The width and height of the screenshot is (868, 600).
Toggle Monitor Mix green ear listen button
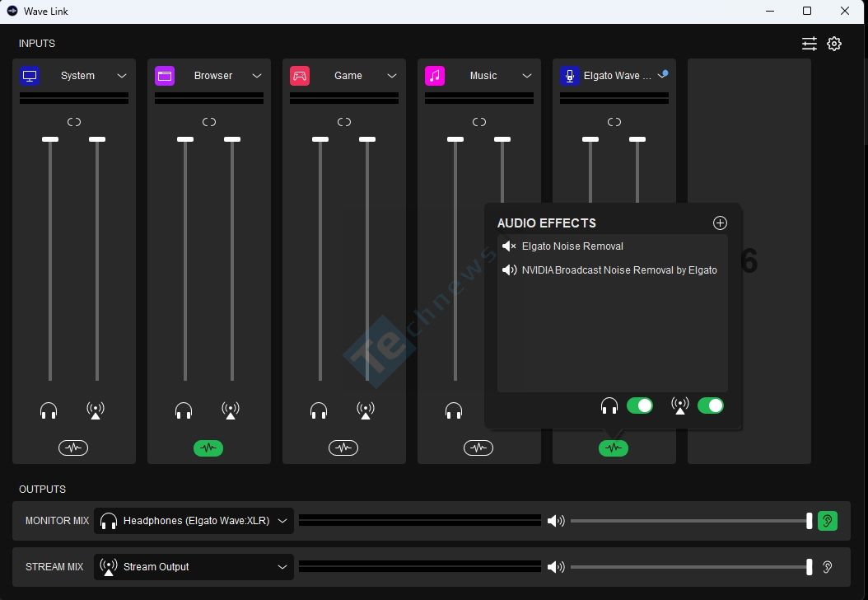[828, 521]
